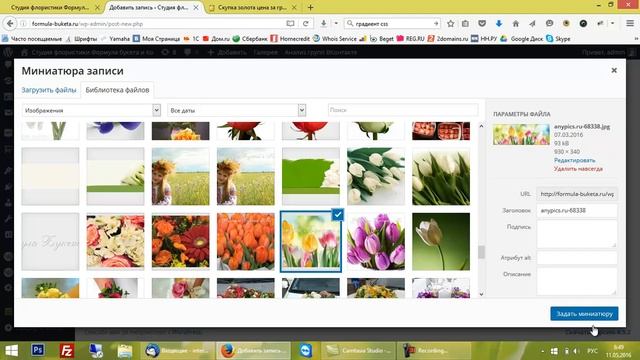
Task: Open the Сбербанк bookmark
Action: 250,39
